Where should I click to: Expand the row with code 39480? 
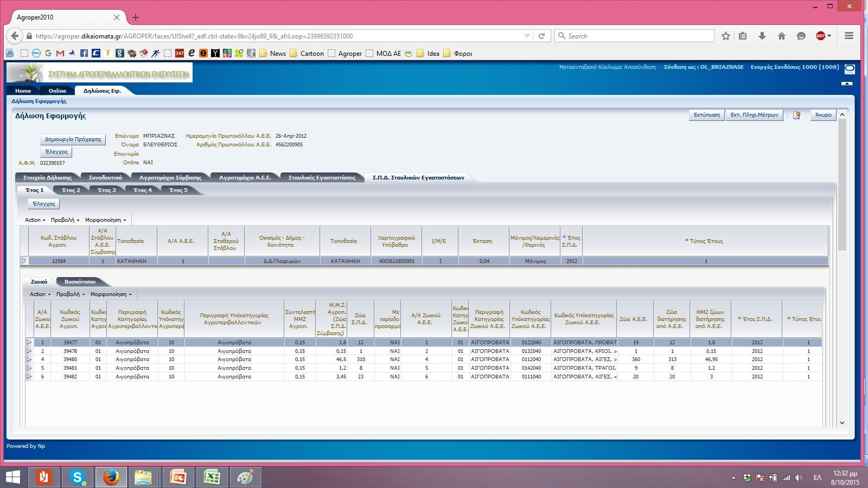pyautogui.click(x=29, y=359)
